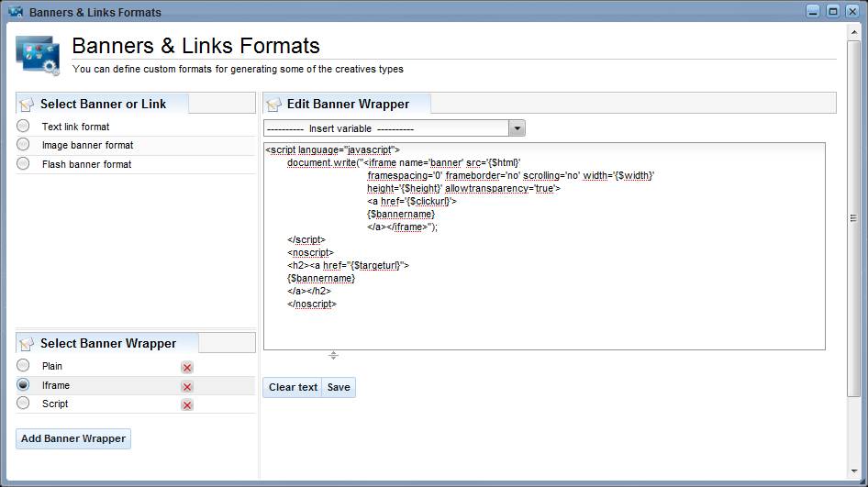Select the Image banner format radio button

(x=23, y=144)
